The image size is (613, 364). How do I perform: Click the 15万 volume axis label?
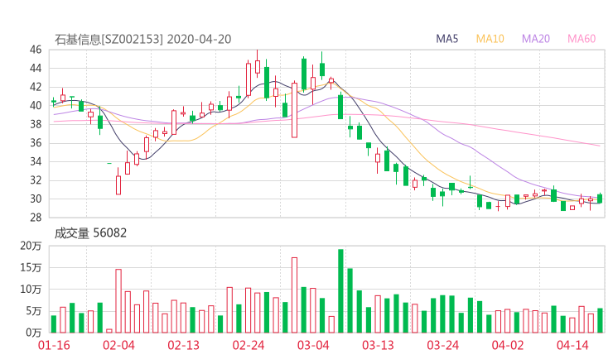coord(31,267)
